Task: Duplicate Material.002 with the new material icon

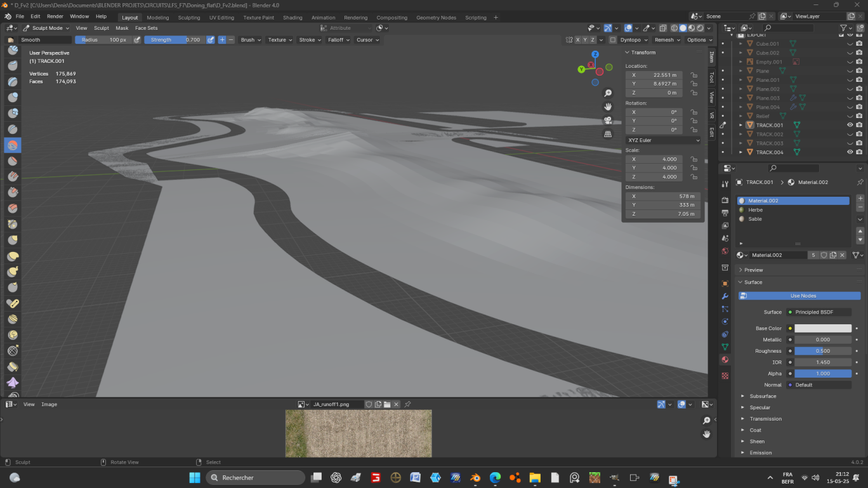Action: click(833, 255)
